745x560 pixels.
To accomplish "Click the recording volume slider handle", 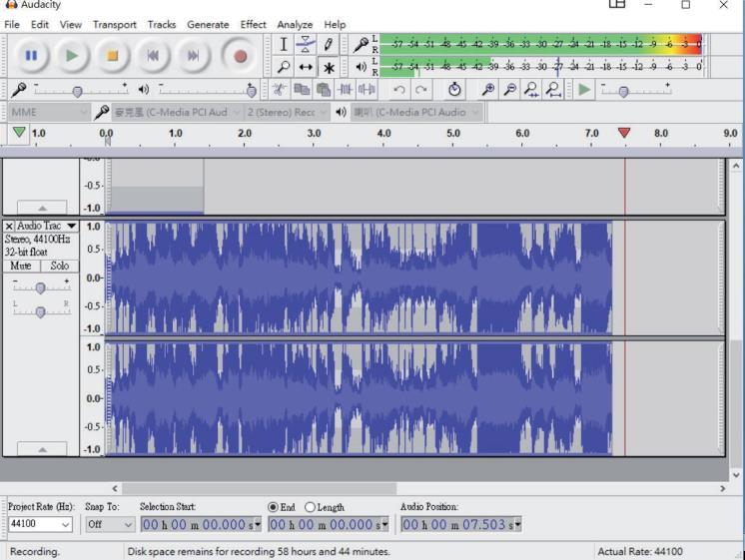I will click(77, 91).
